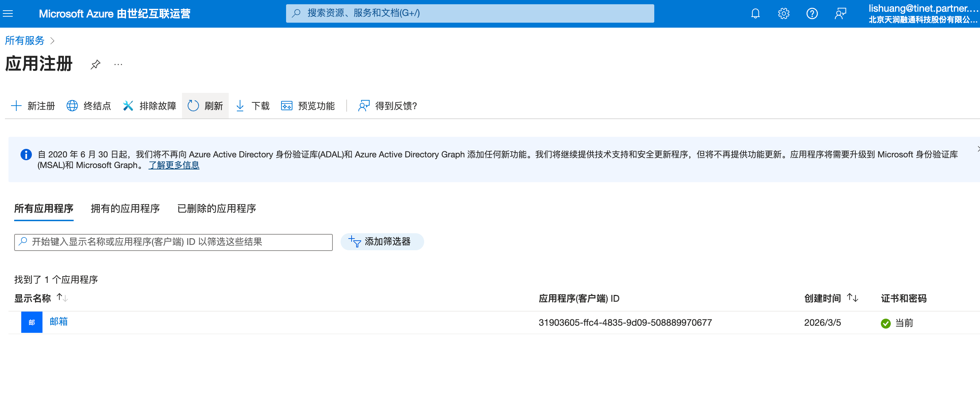
Task: Sort by 创建时间 column arrows
Action: coord(853,298)
